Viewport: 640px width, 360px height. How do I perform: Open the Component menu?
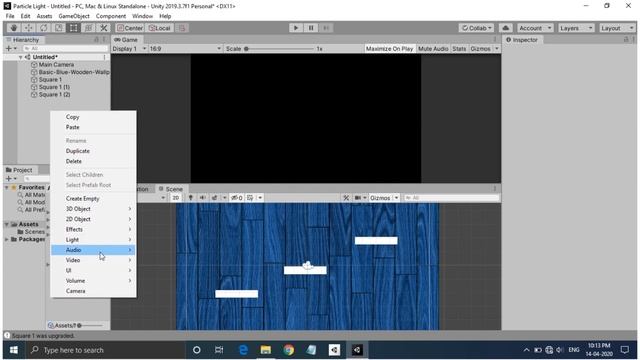coord(111,16)
